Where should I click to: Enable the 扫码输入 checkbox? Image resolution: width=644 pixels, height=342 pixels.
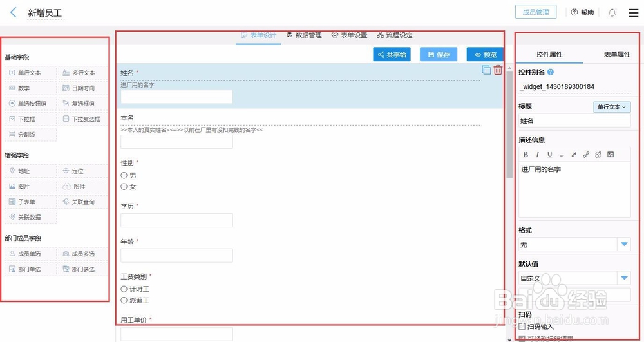click(x=522, y=327)
